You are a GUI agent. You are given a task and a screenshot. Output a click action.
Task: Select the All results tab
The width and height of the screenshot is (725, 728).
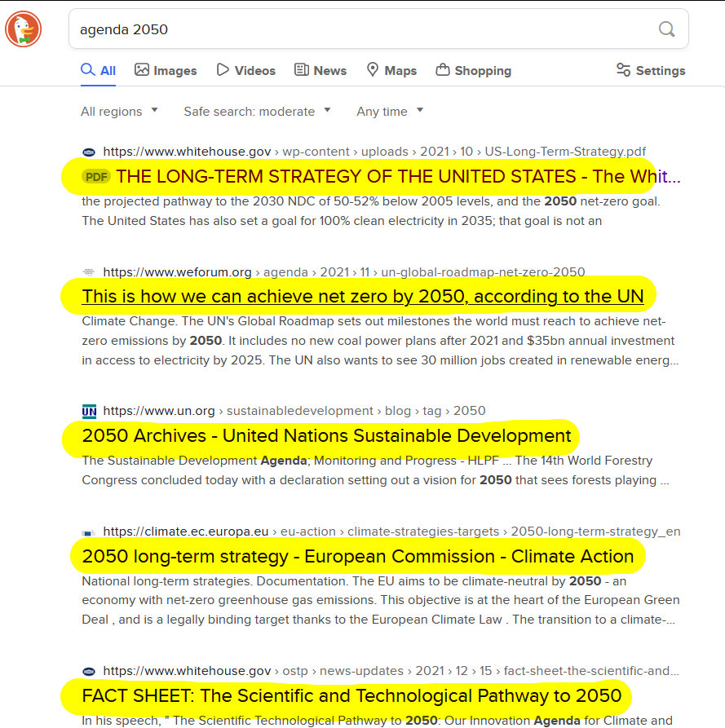[x=98, y=71]
